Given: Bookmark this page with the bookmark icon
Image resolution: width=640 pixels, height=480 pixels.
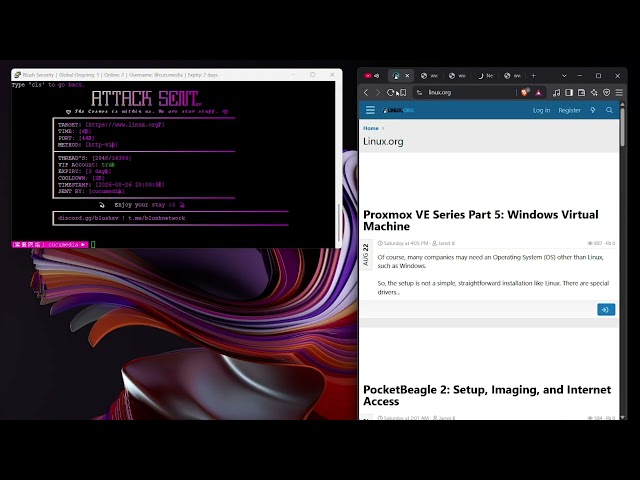Looking at the screenshot, I should [403, 93].
